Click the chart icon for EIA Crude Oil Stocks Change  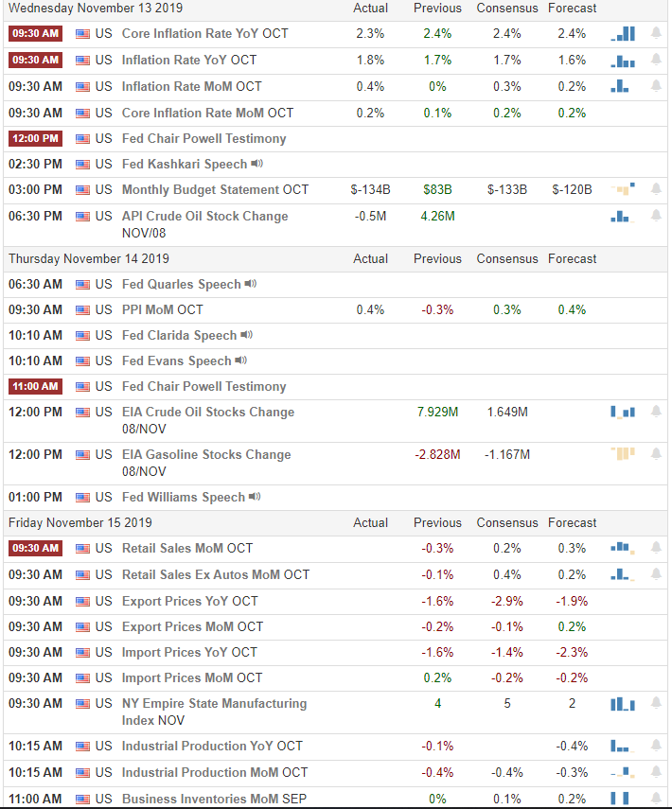pyautogui.click(x=622, y=412)
